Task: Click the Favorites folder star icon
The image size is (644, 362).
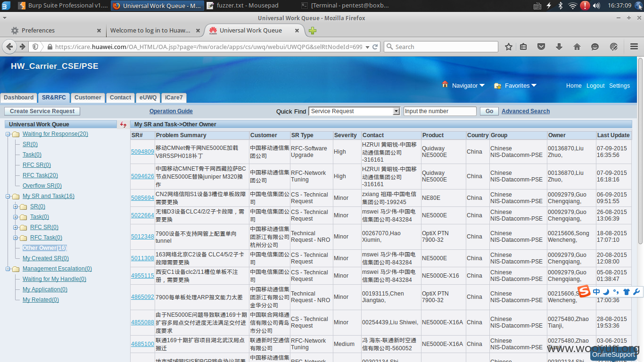Action: 497,86
